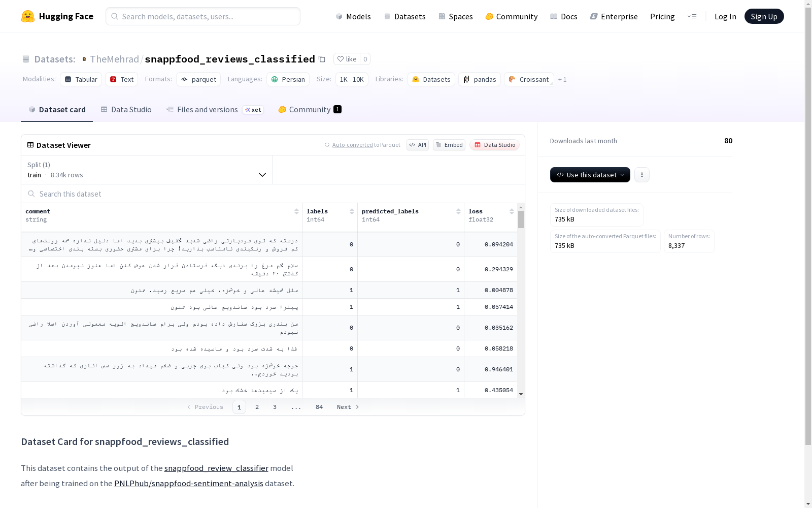Switch to the Dataset card tab
This screenshot has height=508, width=812.
click(x=57, y=109)
